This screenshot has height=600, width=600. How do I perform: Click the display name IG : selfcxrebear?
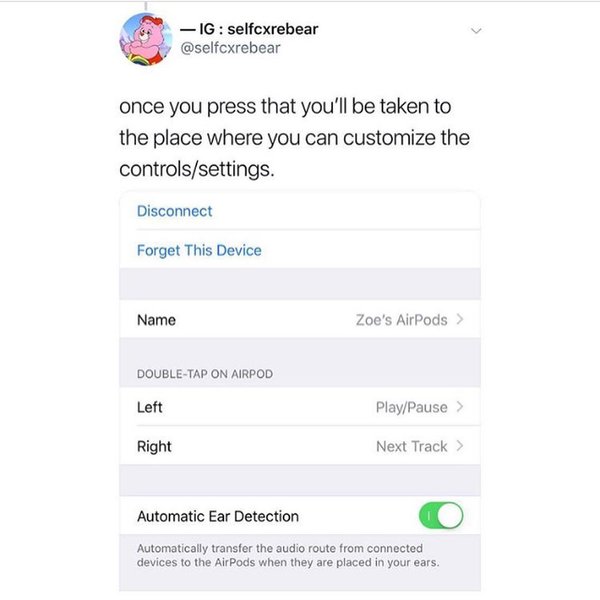pyautogui.click(x=249, y=29)
